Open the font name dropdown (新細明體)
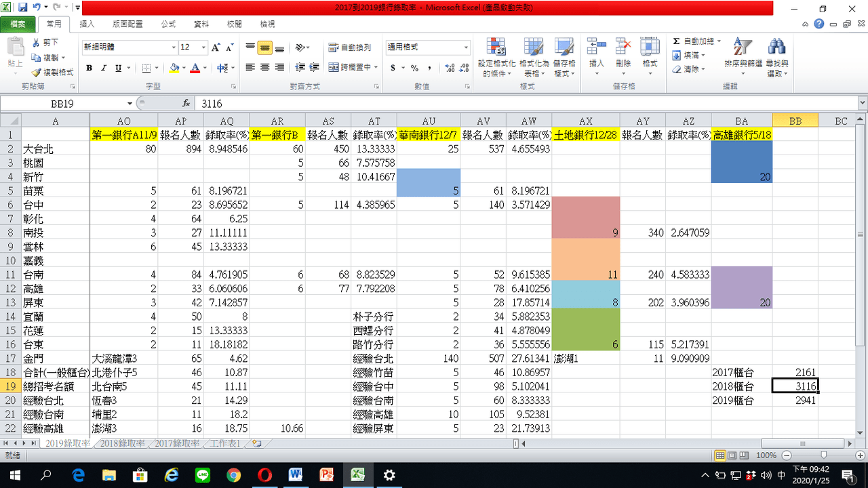 coord(174,47)
